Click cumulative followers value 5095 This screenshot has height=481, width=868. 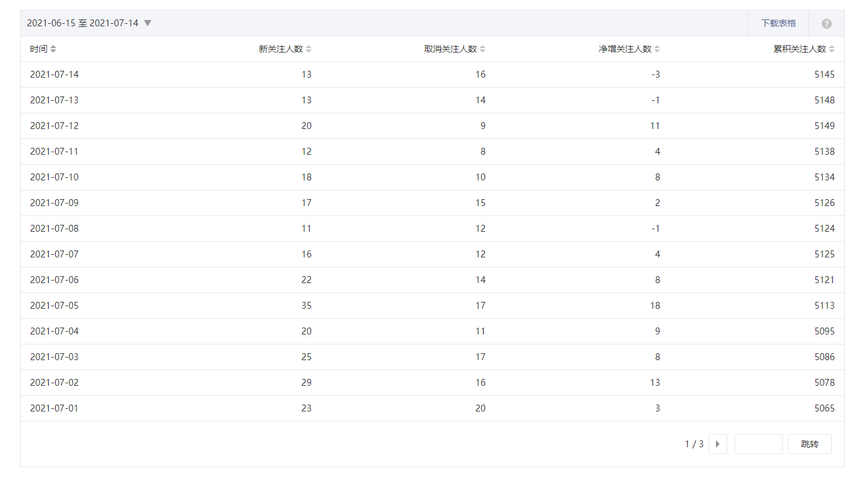point(824,331)
